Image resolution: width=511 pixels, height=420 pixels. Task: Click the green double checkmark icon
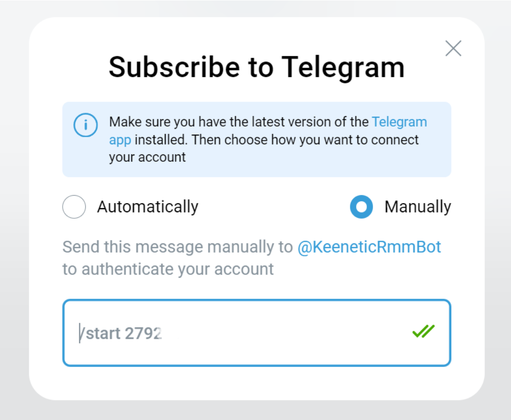click(423, 331)
